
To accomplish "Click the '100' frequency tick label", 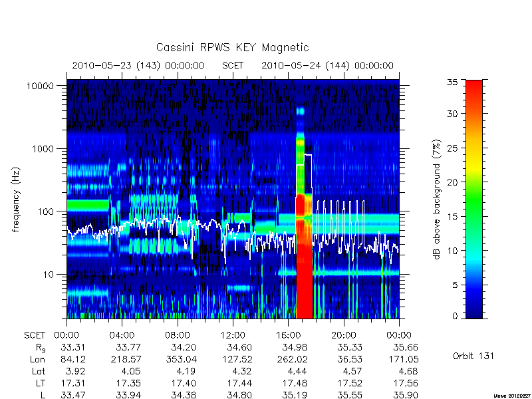I will pyautogui.click(x=45, y=211).
